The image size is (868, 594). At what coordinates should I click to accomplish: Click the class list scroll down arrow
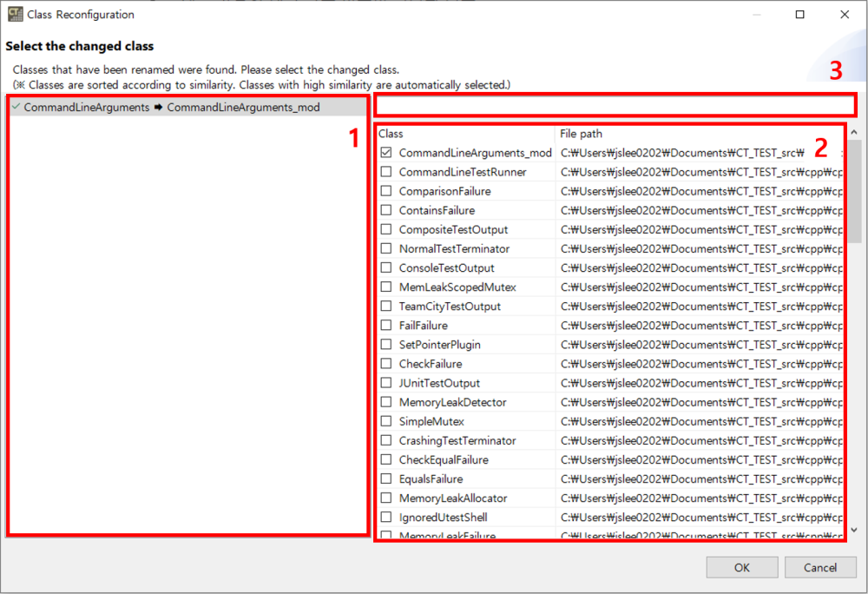point(854,530)
